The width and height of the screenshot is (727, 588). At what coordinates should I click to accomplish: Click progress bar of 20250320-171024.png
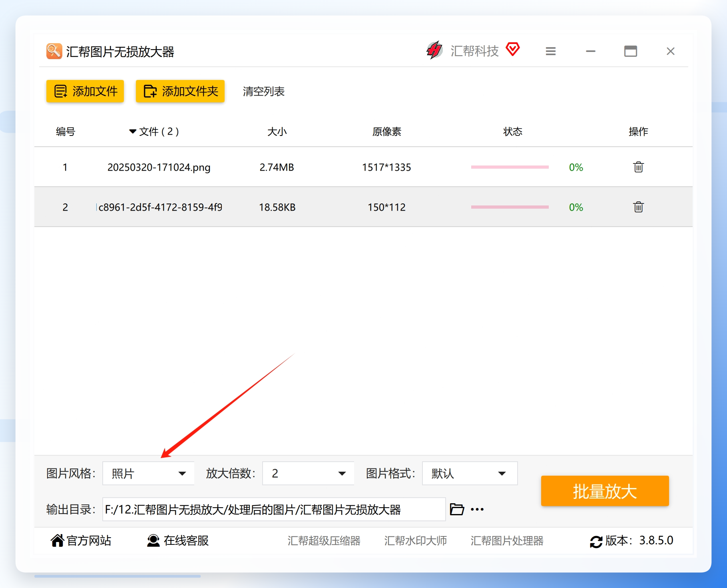510,167
